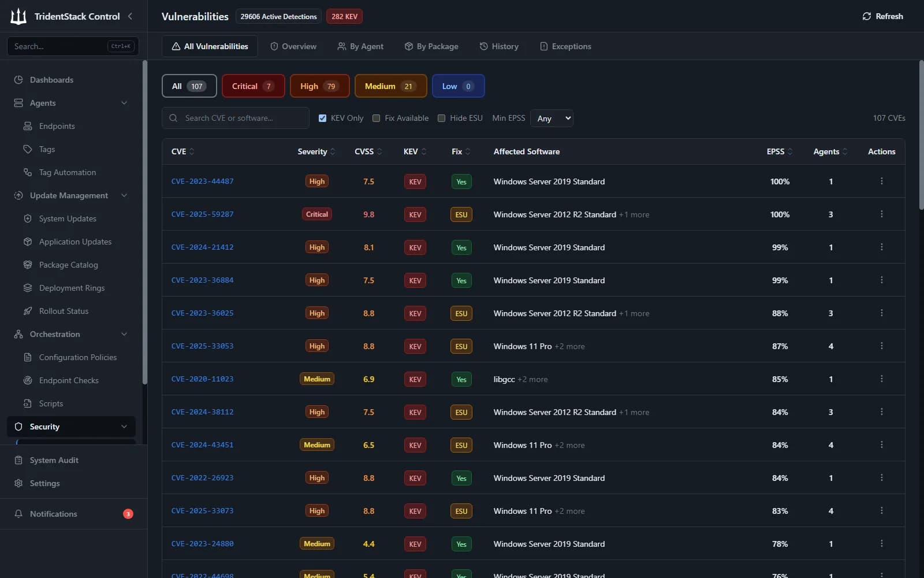Sort the table by the CVSS column
This screenshot has width=924, height=578.
point(368,151)
